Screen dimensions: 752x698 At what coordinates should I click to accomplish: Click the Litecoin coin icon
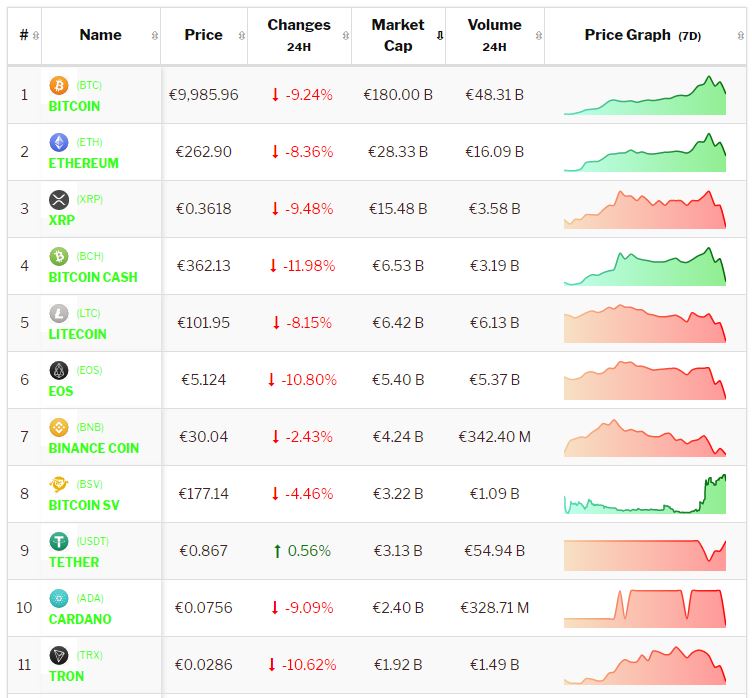point(59,314)
